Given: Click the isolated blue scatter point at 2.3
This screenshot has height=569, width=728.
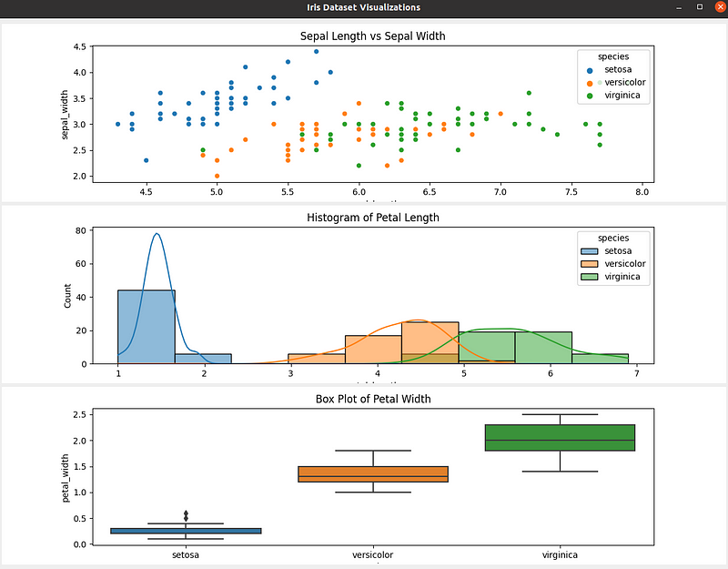Looking at the screenshot, I should click(x=147, y=160).
